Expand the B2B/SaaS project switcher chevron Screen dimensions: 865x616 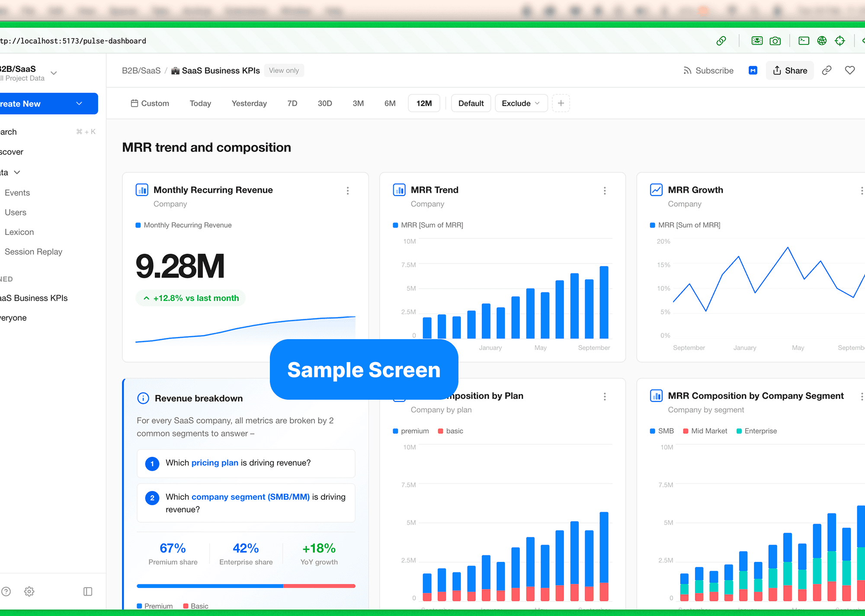(54, 73)
